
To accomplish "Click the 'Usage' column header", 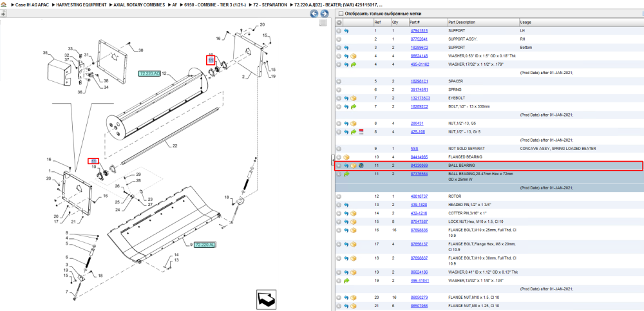I will click(526, 22).
